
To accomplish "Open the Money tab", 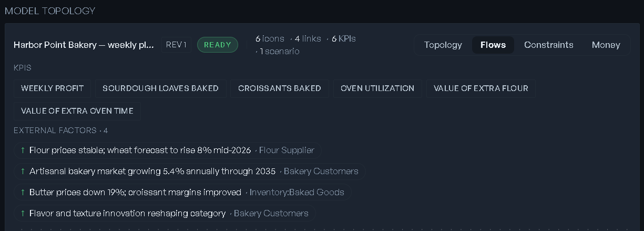I will (606, 45).
